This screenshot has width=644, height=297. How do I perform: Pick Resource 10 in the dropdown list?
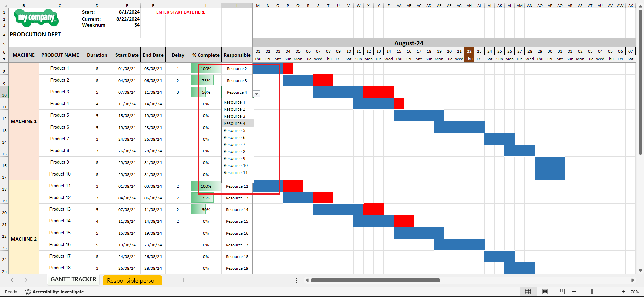tap(235, 166)
